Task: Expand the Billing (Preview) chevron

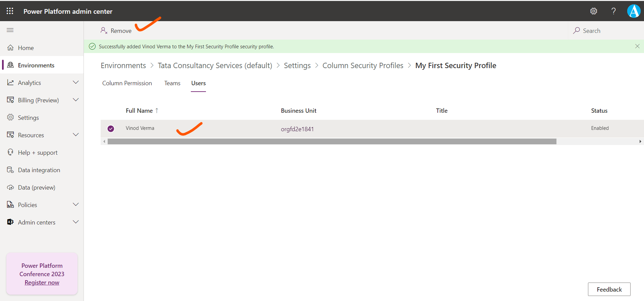Action: pos(76,100)
